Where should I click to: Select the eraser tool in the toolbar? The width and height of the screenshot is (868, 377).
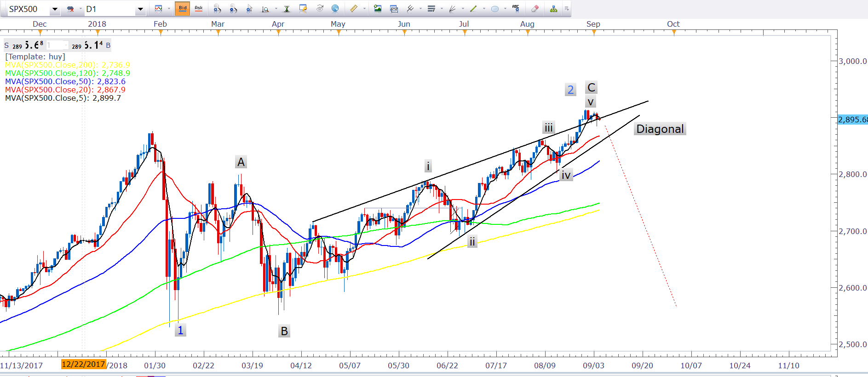(535, 9)
